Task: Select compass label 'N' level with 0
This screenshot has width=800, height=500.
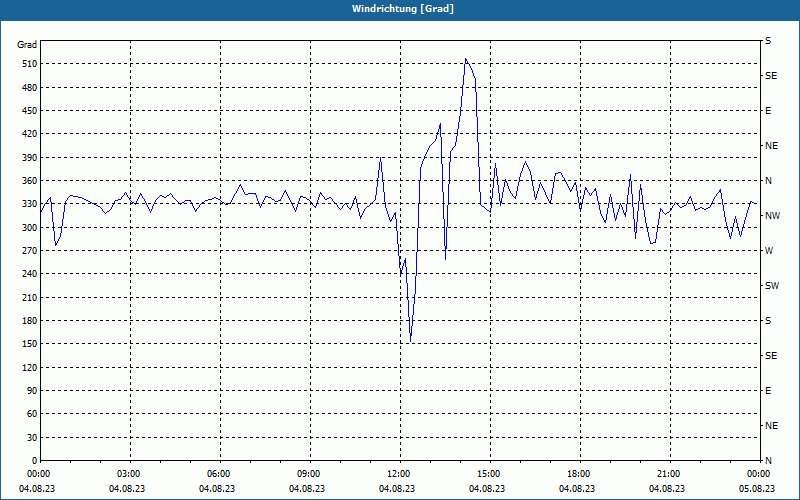Action: pos(769,461)
